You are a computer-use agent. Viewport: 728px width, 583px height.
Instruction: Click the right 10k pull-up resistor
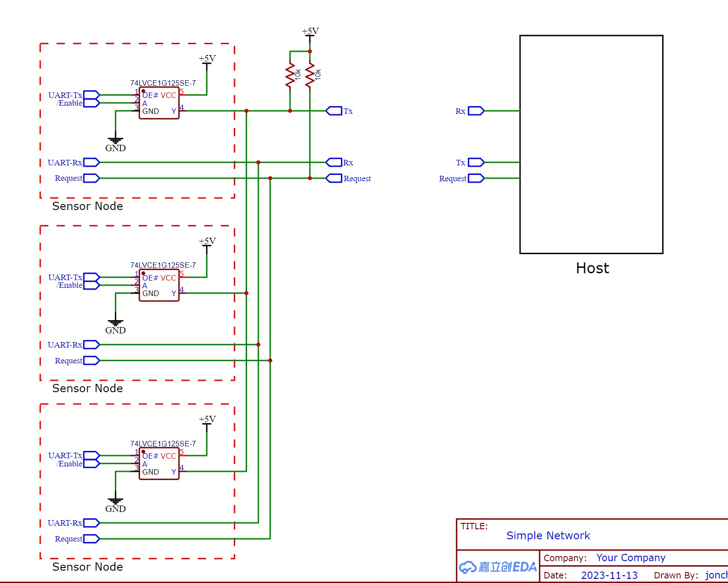pos(310,75)
